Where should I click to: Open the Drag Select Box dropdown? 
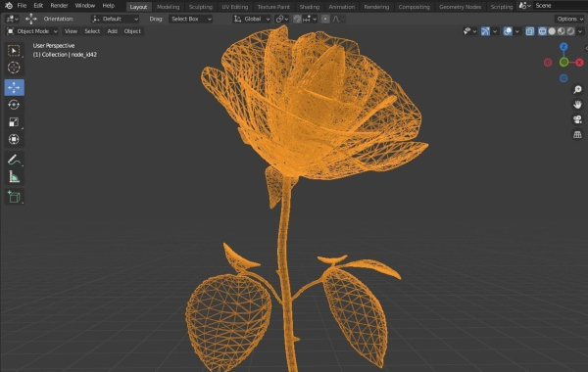click(190, 19)
